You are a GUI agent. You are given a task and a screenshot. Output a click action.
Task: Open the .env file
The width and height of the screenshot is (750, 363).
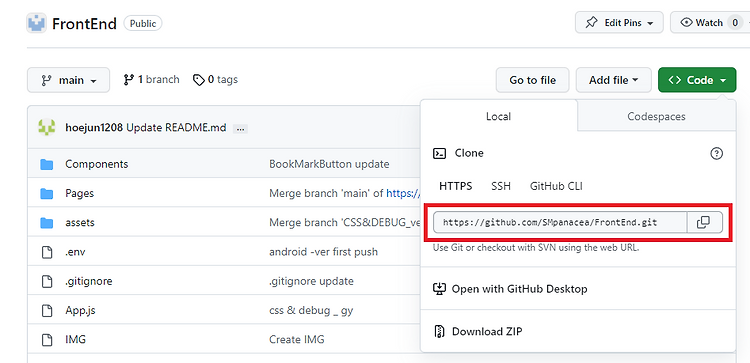75,252
